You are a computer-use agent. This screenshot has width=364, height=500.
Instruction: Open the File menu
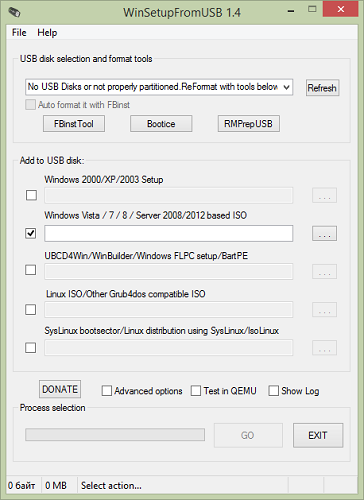pos(19,33)
